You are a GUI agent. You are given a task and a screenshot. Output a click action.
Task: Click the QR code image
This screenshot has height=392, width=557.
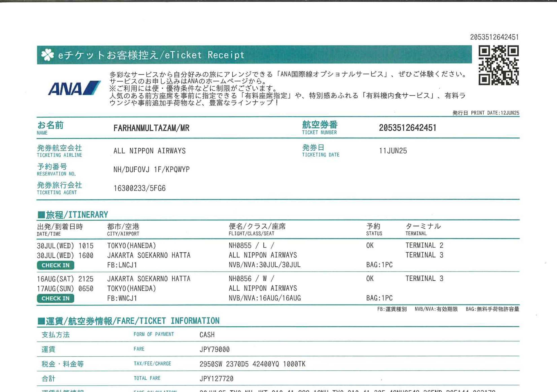click(499, 65)
